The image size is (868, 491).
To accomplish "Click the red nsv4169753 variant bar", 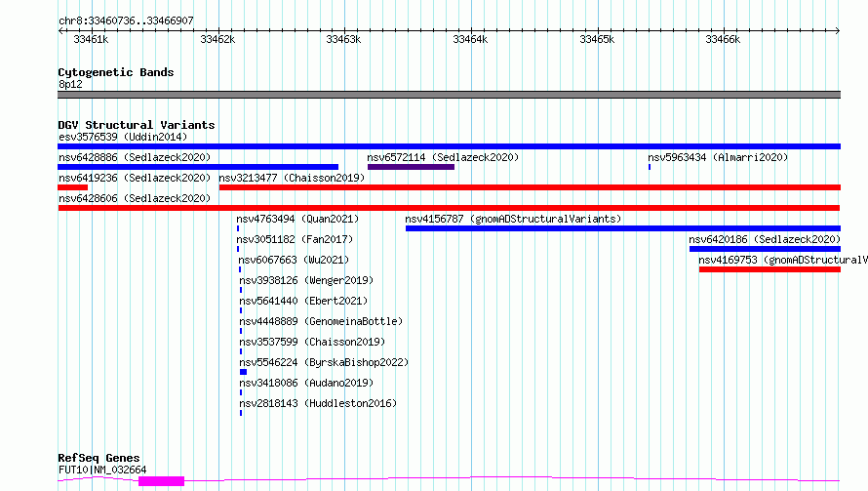I will pos(769,269).
